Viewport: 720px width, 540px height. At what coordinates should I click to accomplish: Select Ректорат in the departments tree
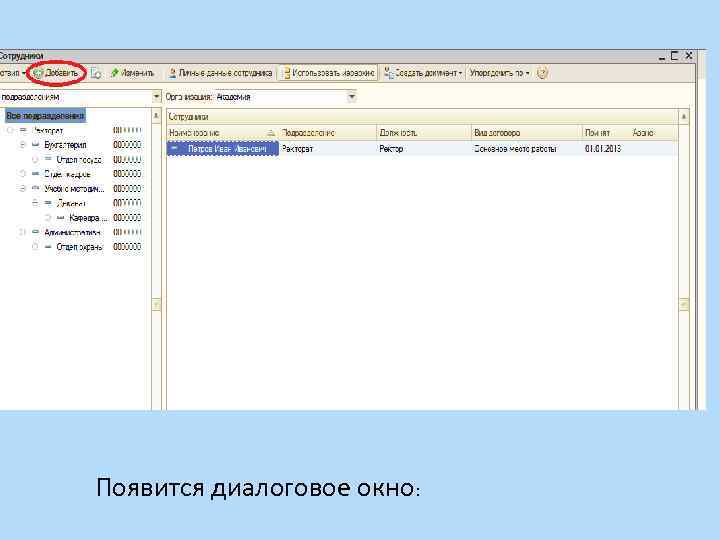pos(47,130)
